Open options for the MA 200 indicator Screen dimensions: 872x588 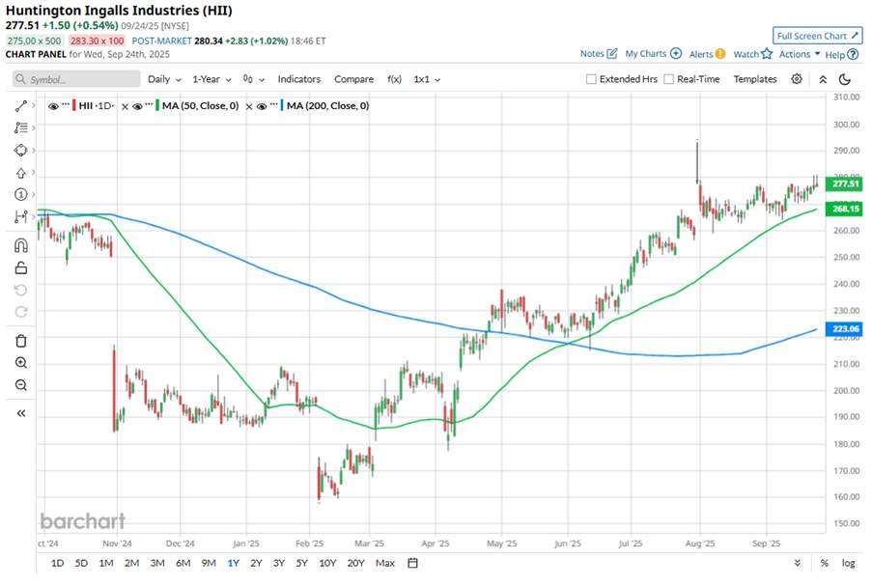coord(273,104)
